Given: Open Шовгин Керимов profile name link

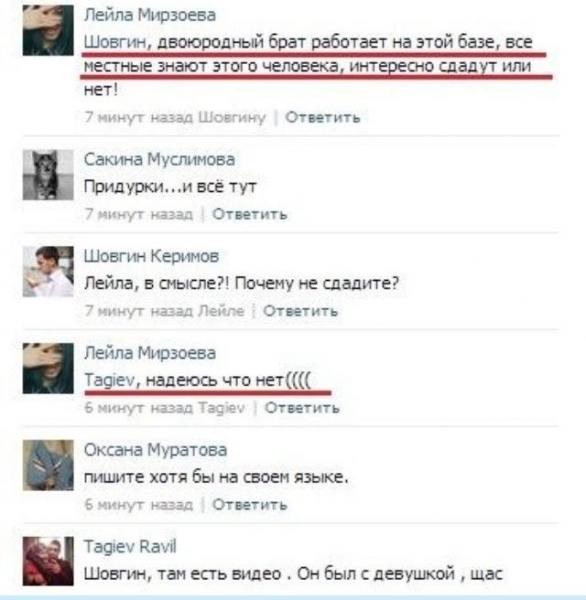Looking at the screenshot, I should pos(151,256).
